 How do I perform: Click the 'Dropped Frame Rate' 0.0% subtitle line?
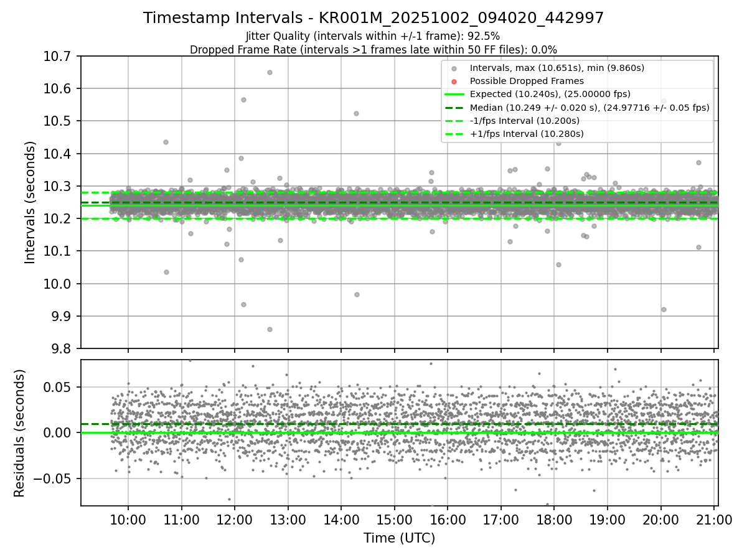click(x=374, y=49)
